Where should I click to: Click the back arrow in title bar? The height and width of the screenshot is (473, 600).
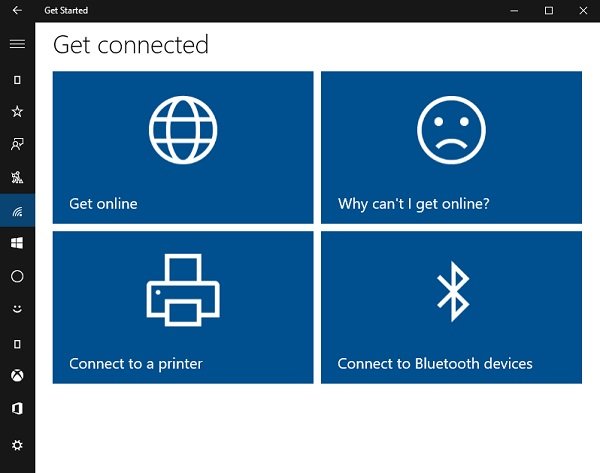[x=17, y=10]
